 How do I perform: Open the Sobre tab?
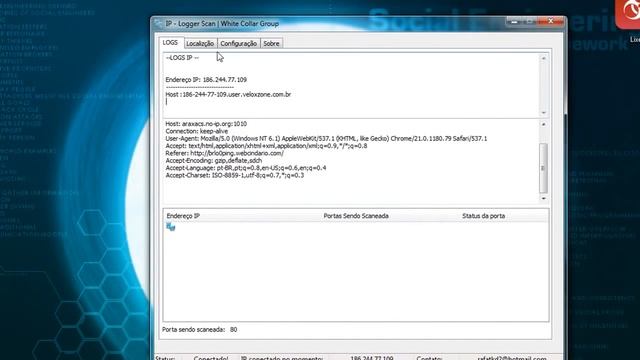click(x=271, y=44)
